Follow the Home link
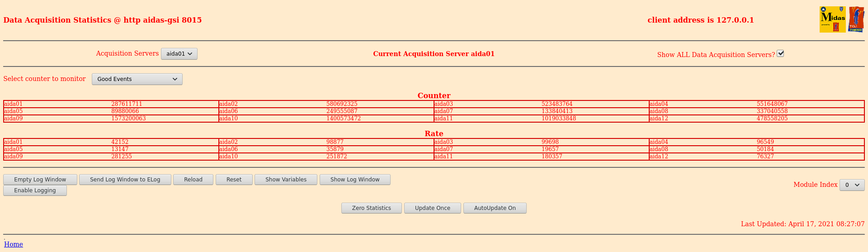 click(14, 244)
